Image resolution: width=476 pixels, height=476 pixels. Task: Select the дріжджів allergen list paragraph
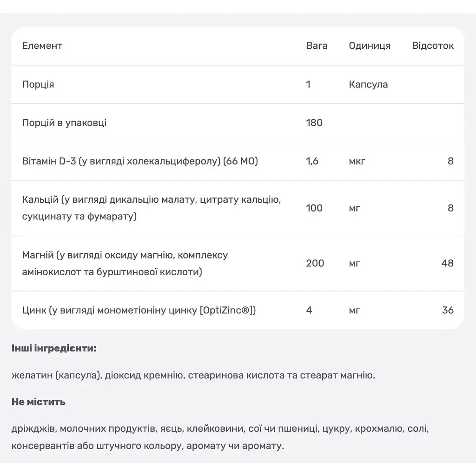[x=220, y=437]
